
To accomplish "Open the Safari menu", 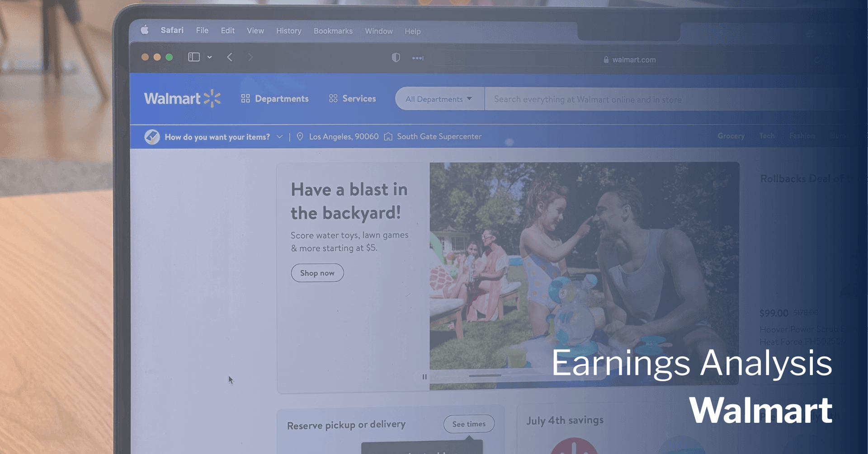I will 172,30.
